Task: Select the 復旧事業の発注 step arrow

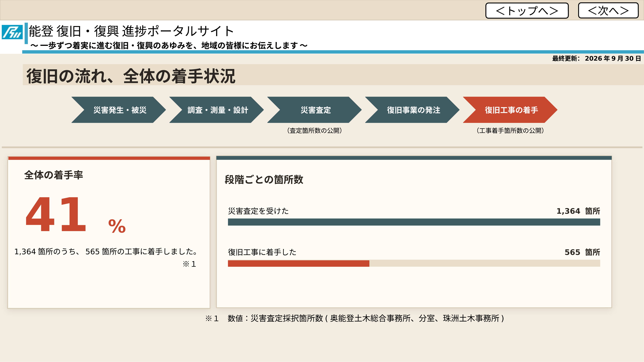Action: (412, 110)
